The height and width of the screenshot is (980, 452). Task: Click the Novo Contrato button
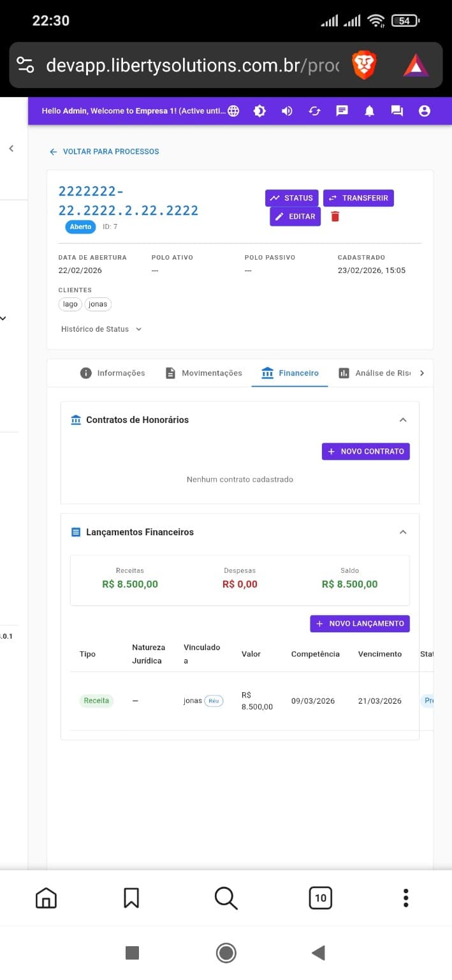pos(365,451)
